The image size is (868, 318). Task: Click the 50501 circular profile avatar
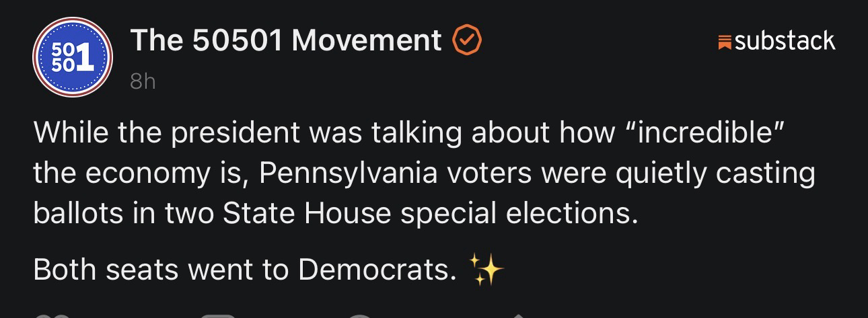[73, 58]
